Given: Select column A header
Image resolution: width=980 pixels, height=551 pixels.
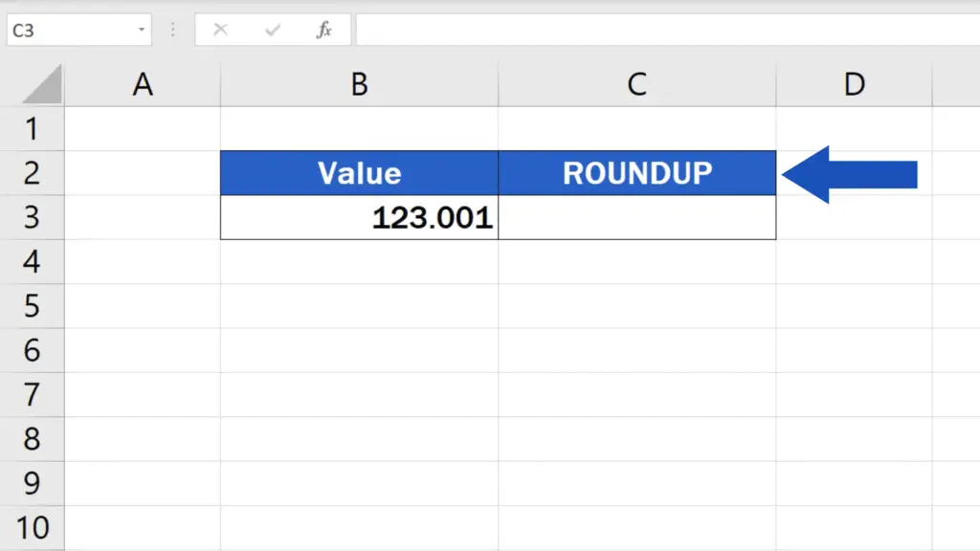Looking at the screenshot, I should click(143, 85).
